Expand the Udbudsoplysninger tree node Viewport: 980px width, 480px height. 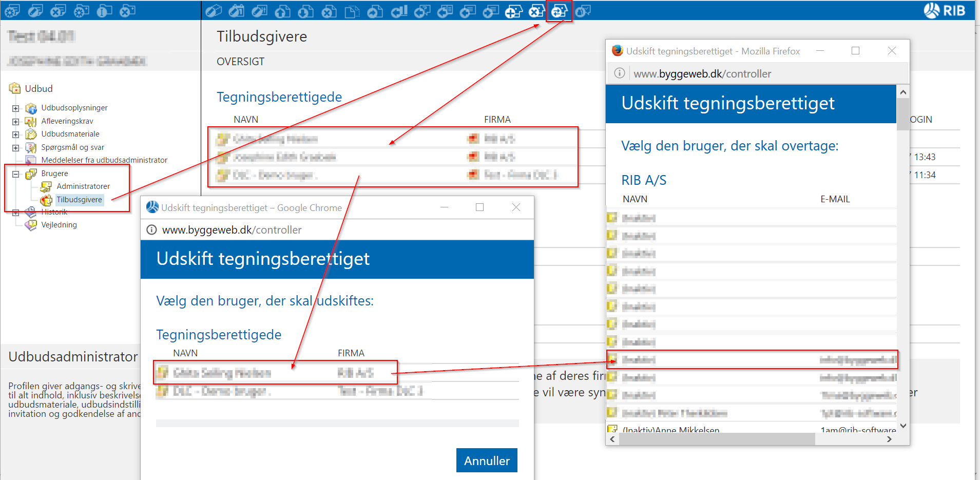click(16, 108)
